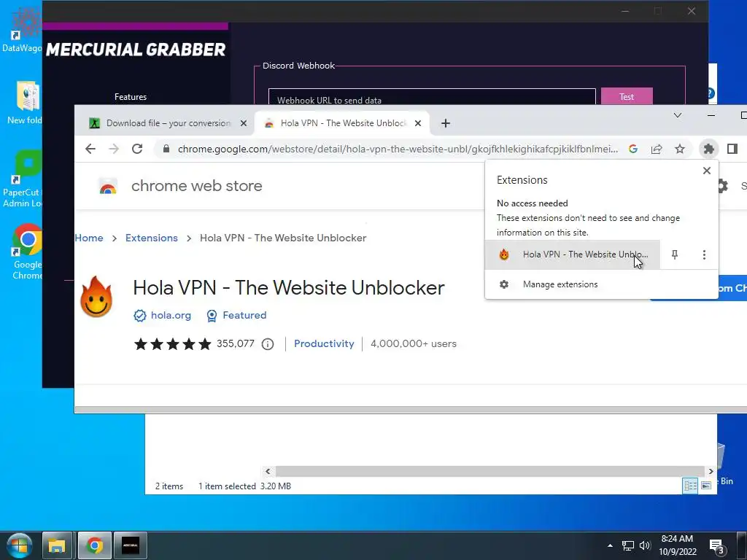Open the Productivity category link
This screenshot has height=560, width=747.
[x=324, y=344]
